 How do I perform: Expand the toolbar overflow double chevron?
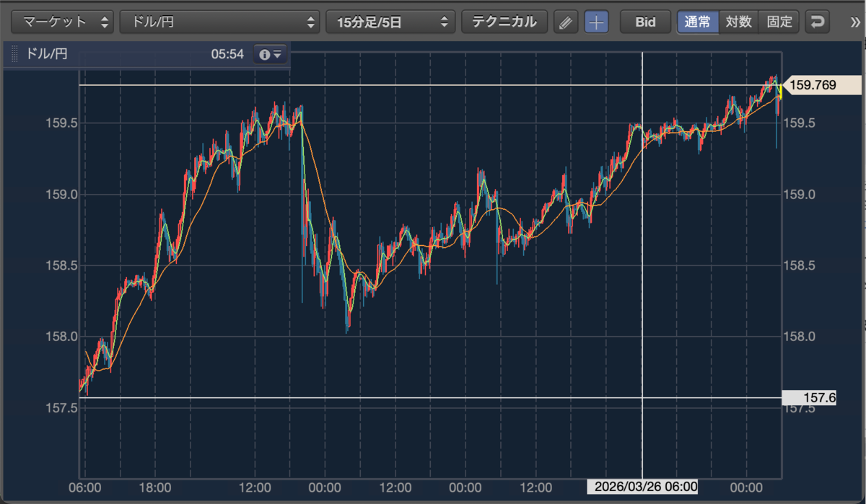(x=855, y=22)
